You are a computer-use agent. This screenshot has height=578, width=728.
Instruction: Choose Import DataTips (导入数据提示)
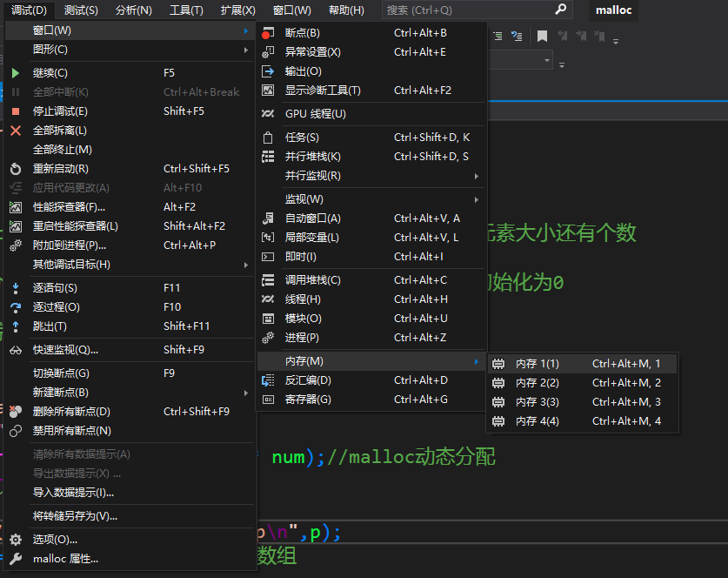[x=130, y=493]
